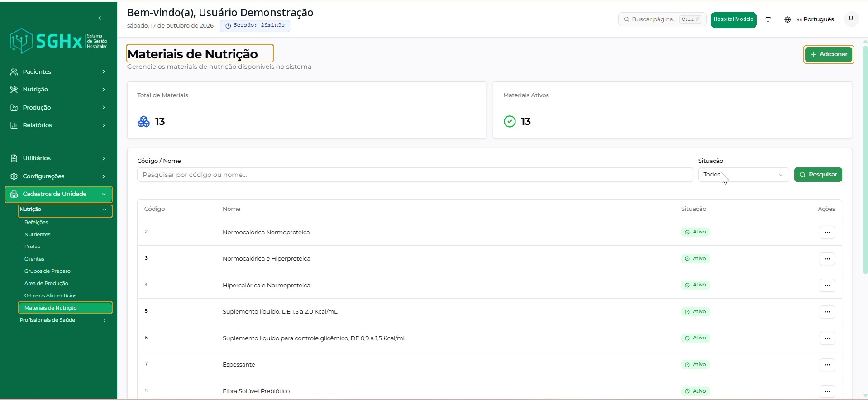Screen dimensions: 868x400
Task: Go to Dietas in the sidebar
Action: [x=32, y=247]
